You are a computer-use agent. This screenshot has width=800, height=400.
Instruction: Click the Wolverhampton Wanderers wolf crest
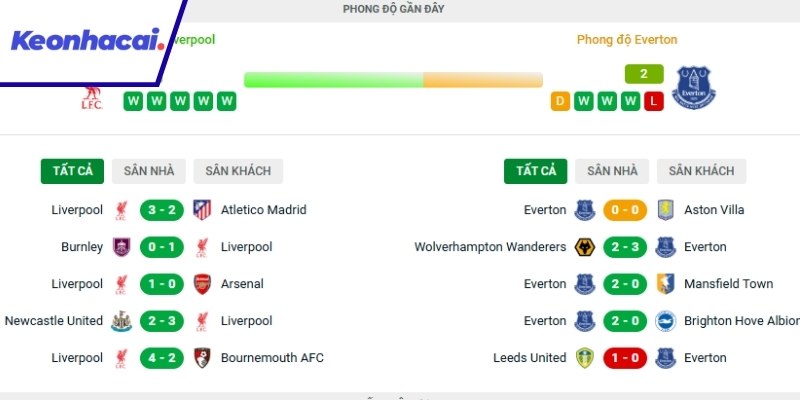585,247
